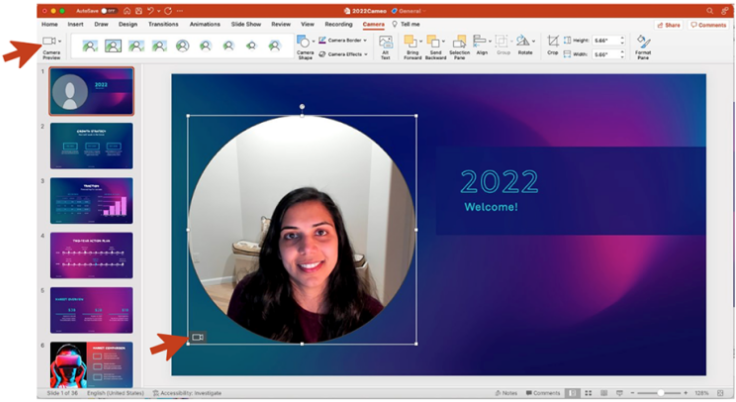This screenshot has width=736, height=402.
Task: Open the Animations tab
Action: click(205, 24)
